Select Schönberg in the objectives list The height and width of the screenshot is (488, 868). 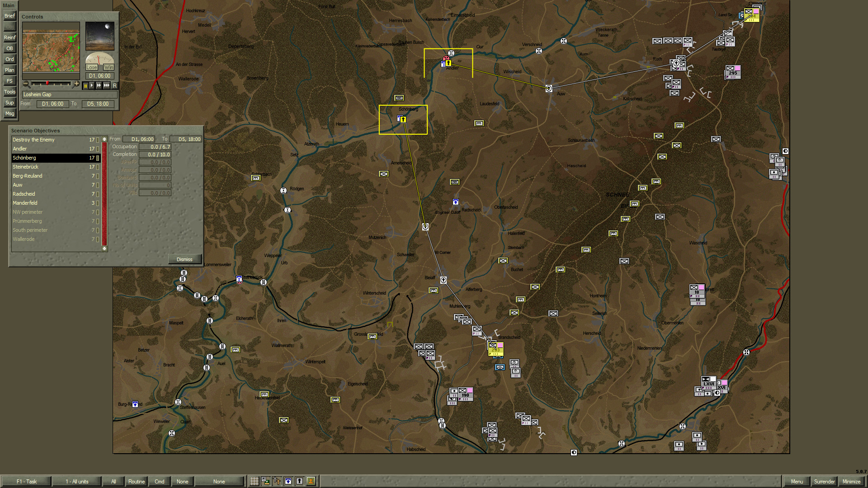[x=45, y=158]
